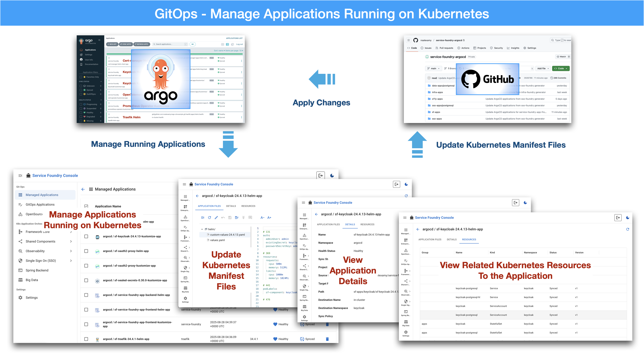644x361 pixels.
Task: Click Log out in Argo CD
Action: (239, 44)
